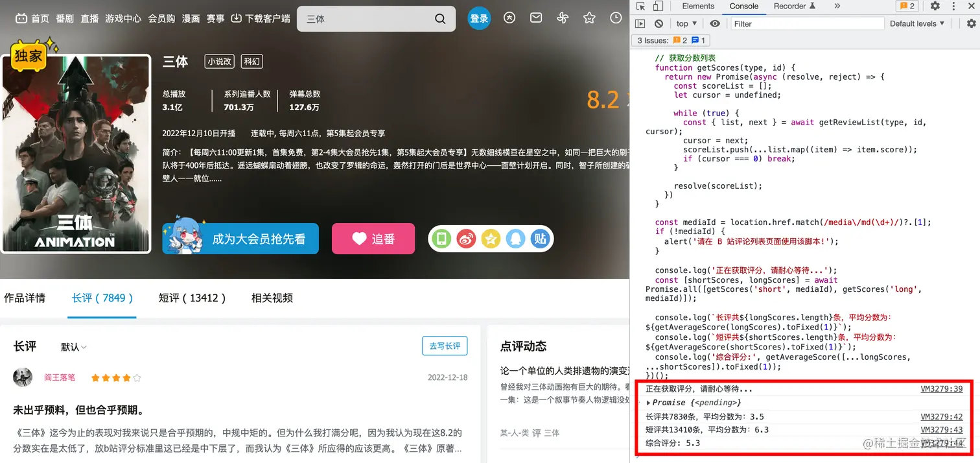
Task: Click the orange warnings badge showing 2
Action: 907,6
